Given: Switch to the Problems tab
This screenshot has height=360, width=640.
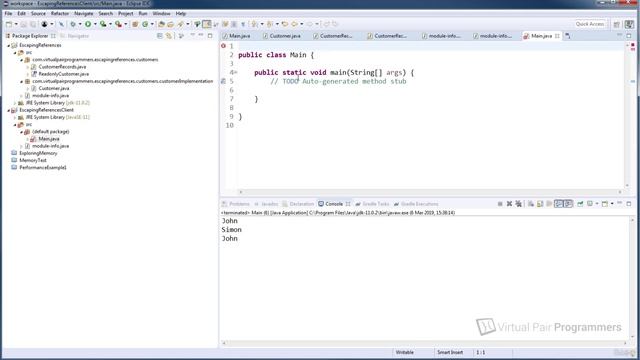Looking at the screenshot, I should [x=236, y=204].
